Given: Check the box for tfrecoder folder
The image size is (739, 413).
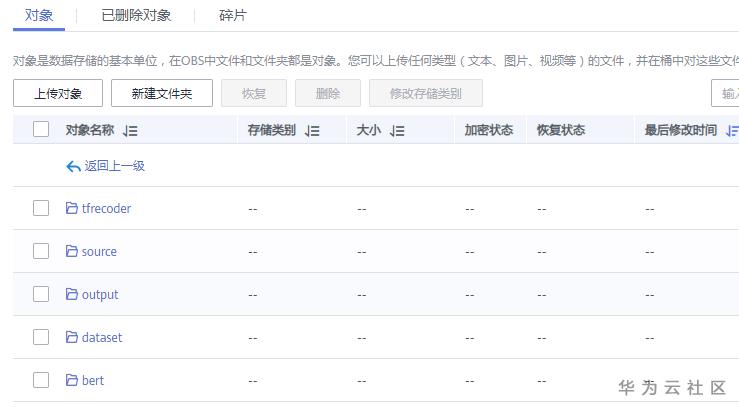Looking at the screenshot, I should 41,208.
